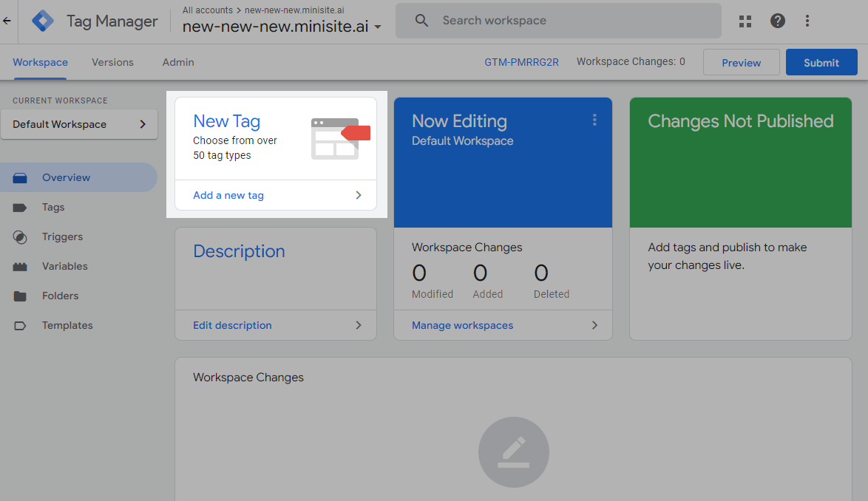The height and width of the screenshot is (501, 868).
Task: Select the Triggers icon in the sidebar
Action: coord(21,236)
